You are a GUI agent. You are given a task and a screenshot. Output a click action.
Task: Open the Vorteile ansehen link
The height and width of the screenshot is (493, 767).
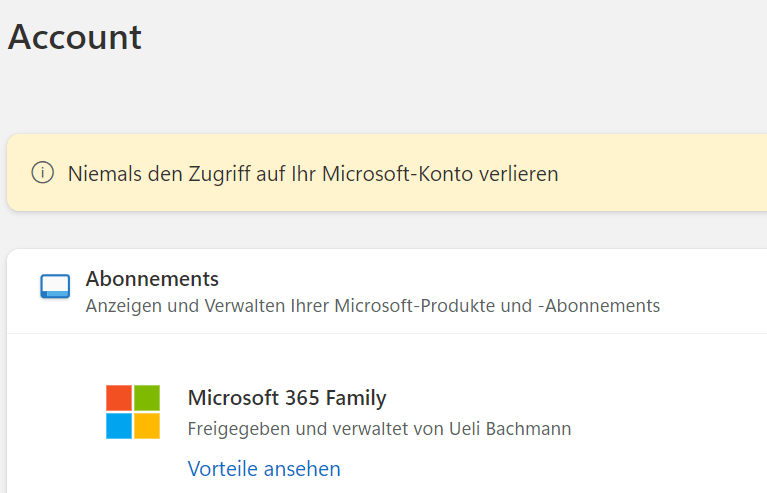[264, 469]
